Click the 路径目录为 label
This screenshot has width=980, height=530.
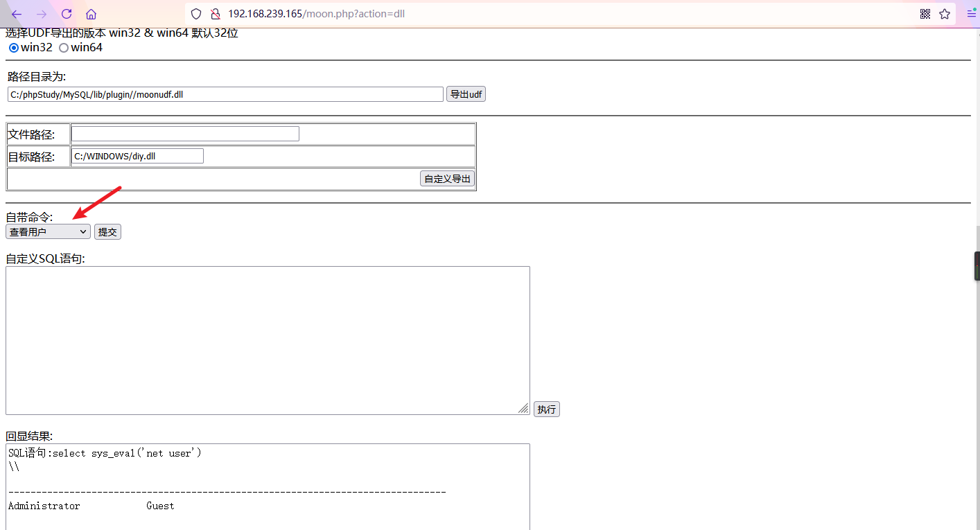[37, 76]
